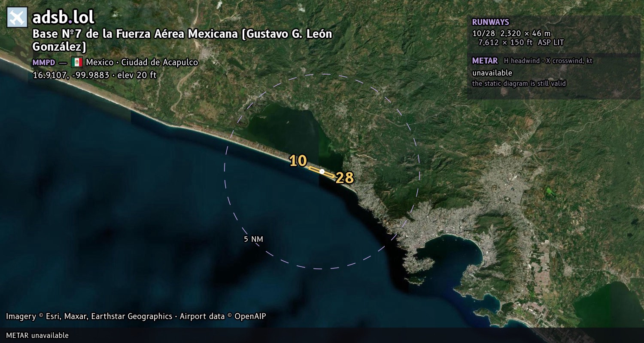
Task: Click the Mexico flag icon
Action: [77, 62]
